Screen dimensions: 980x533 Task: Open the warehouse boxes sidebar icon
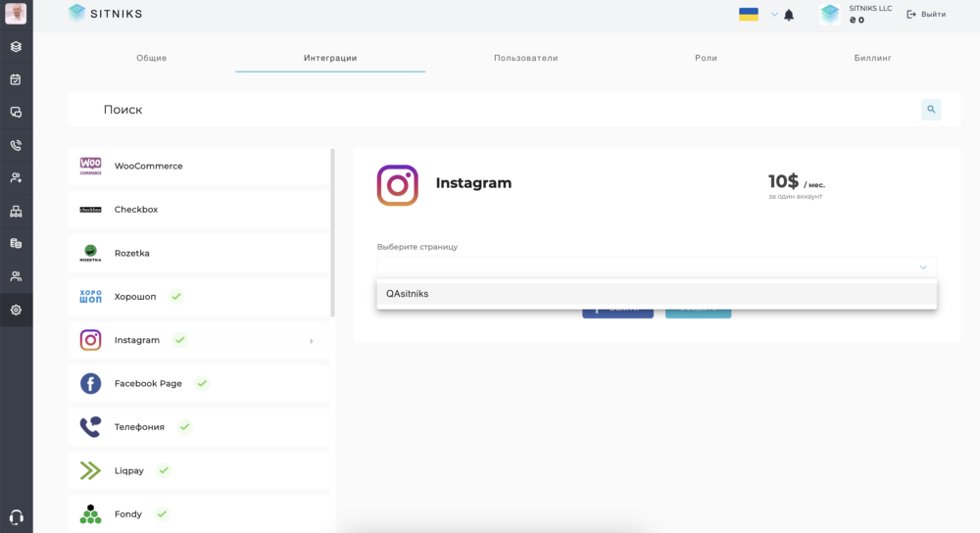pyautogui.click(x=17, y=212)
